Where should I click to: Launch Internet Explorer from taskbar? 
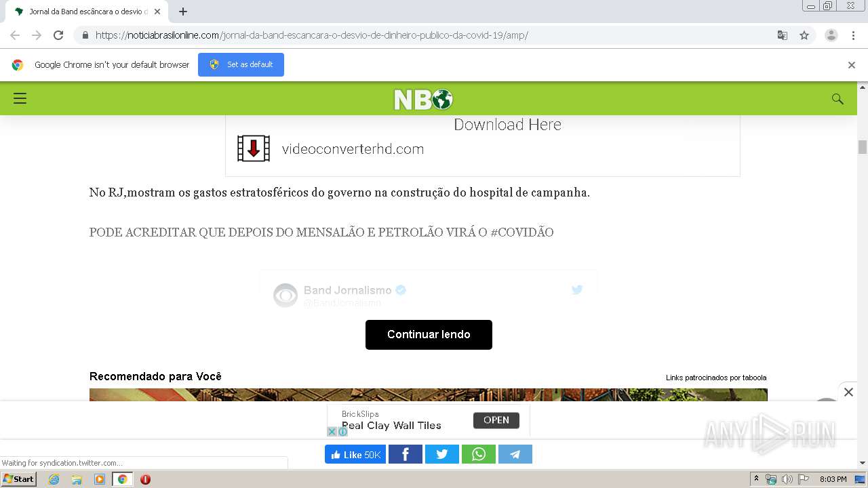point(54,479)
